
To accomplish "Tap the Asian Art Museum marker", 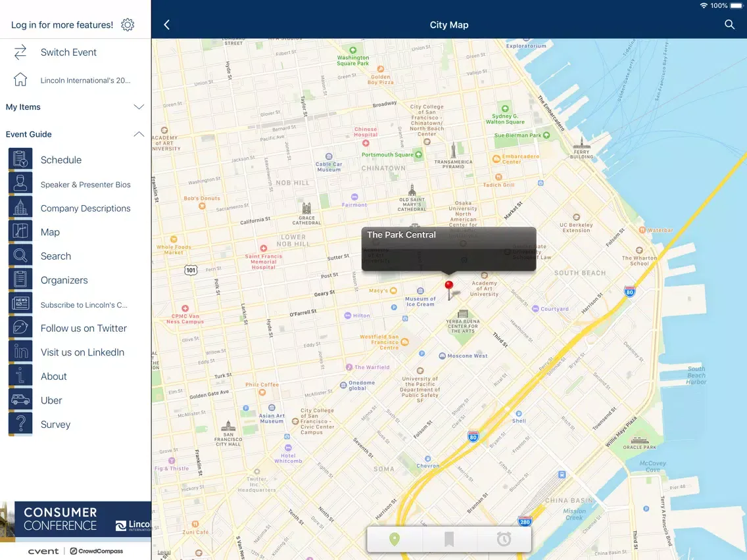I will [x=272, y=408].
